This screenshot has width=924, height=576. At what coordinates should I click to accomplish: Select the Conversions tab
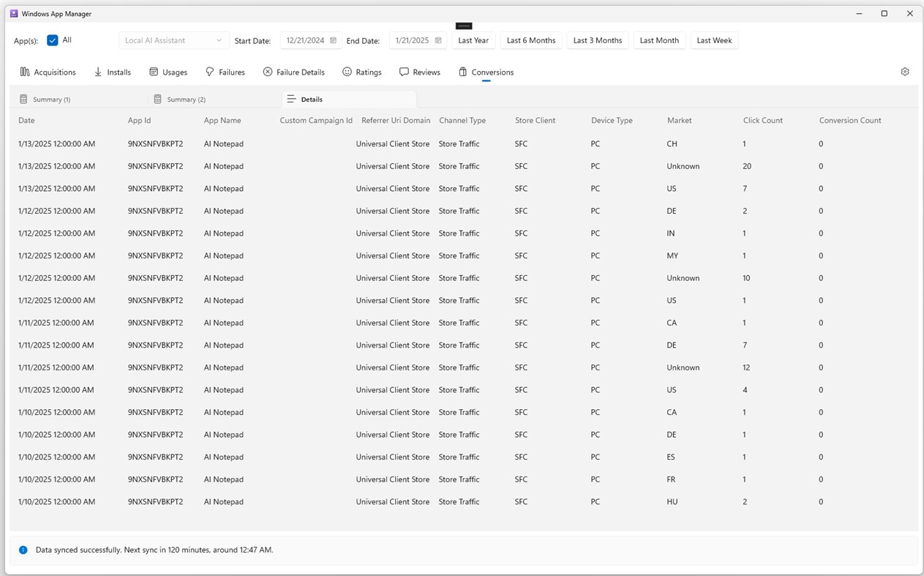(x=487, y=72)
